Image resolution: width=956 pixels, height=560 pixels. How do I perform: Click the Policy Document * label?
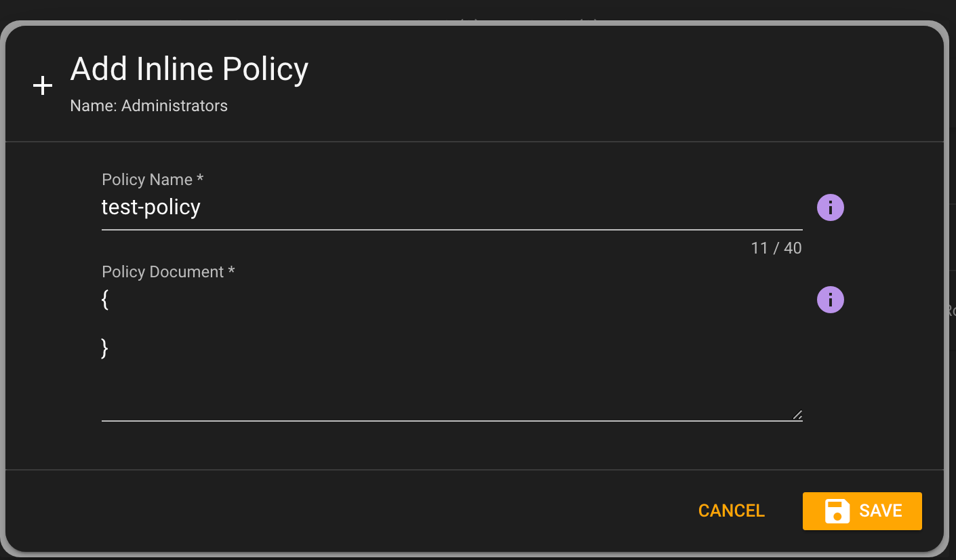click(x=168, y=272)
